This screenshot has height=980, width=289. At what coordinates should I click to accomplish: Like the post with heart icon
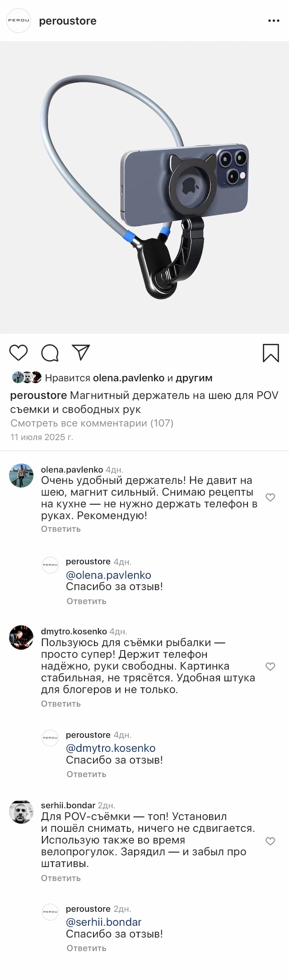coord(19,352)
